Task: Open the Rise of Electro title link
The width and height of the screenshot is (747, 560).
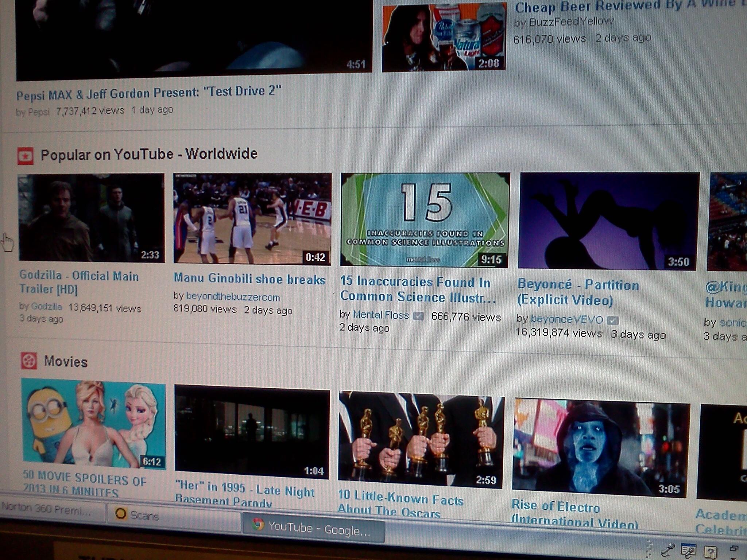Action: tap(574, 514)
